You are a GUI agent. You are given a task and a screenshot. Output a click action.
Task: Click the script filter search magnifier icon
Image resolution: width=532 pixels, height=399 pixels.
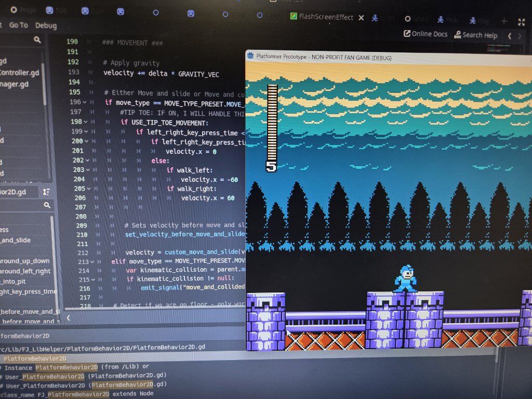[37, 40]
